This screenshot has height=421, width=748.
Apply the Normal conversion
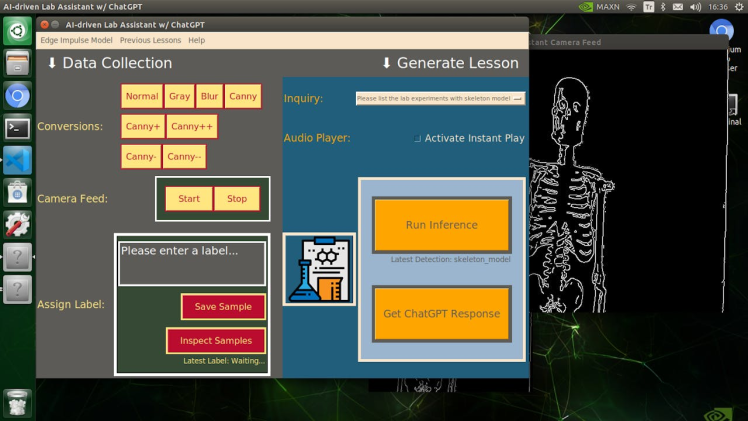(142, 96)
